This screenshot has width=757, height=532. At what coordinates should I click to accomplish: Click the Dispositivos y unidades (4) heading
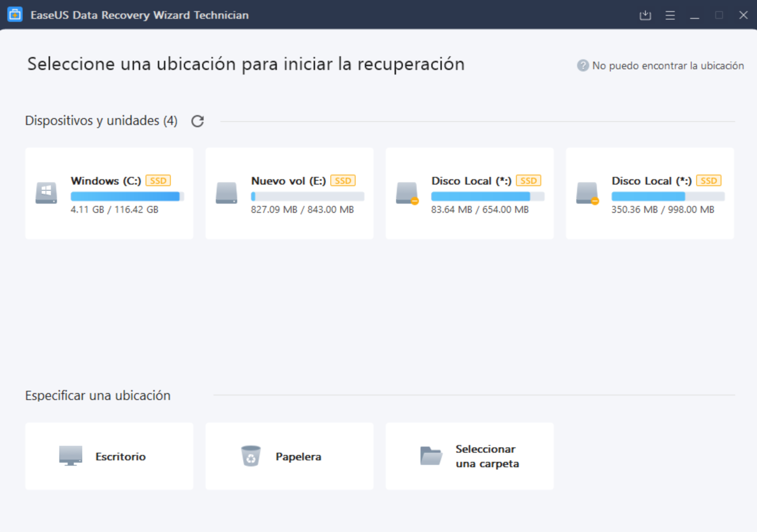coord(101,121)
